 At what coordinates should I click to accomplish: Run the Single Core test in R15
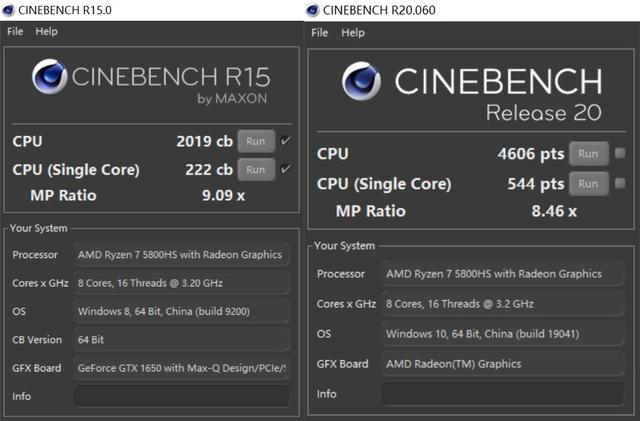pos(256,169)
